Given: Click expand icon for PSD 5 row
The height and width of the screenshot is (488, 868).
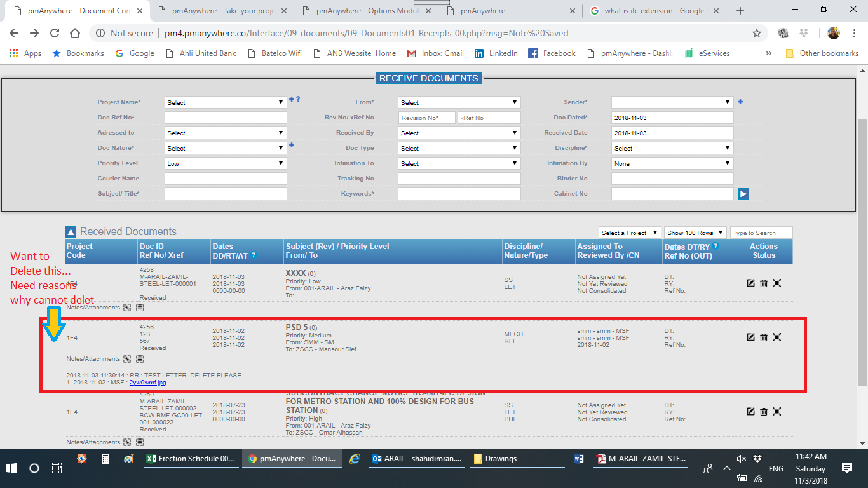Looking at the screenshot, I should pyautogui.click(x=776, y=337).
